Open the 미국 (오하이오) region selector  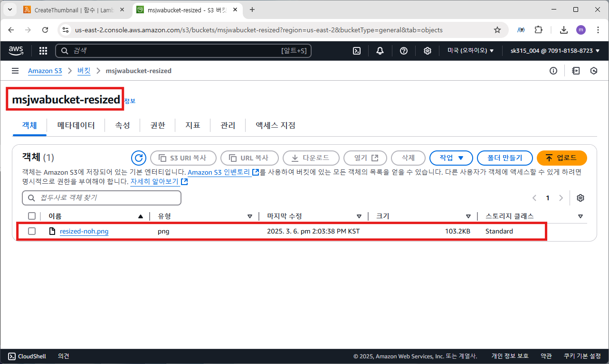pyautogui.click(x=470, y=51)
